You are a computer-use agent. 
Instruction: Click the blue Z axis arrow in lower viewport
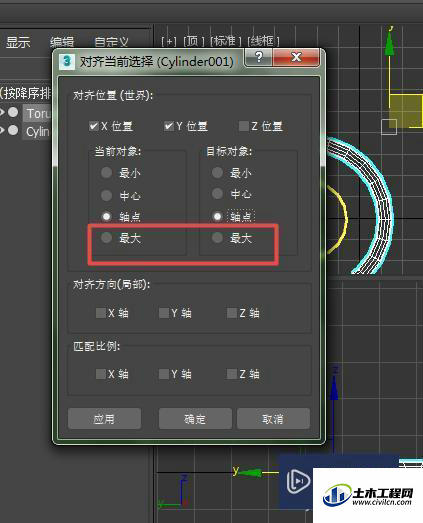point(334,387)
